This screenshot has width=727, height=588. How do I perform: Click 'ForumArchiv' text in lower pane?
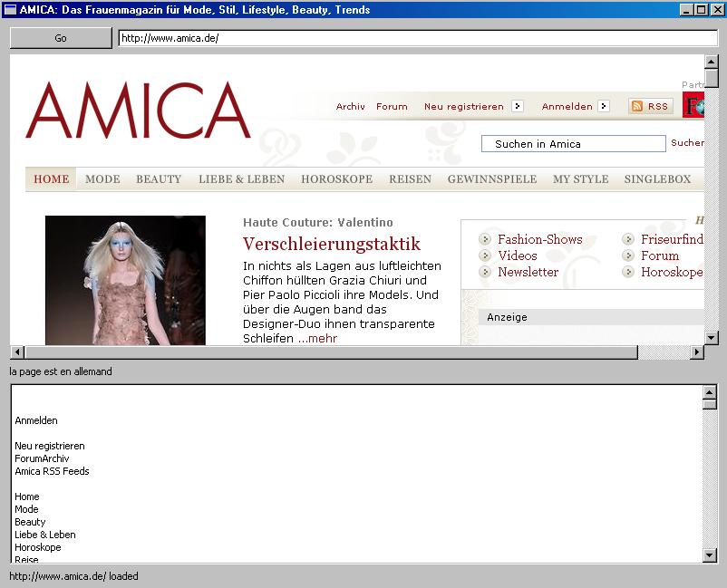[x=42, y=458]
